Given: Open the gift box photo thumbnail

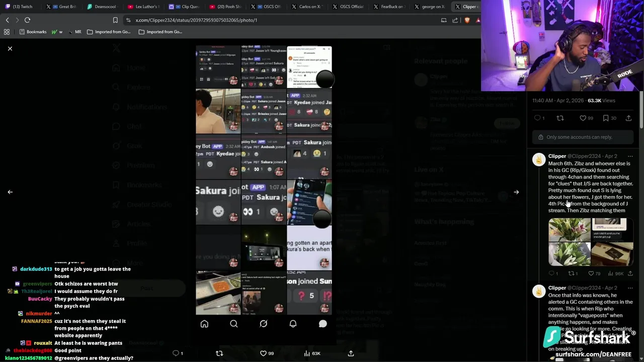Looking at the screenshot, I should pyautogui.click(x=612, y=254).
